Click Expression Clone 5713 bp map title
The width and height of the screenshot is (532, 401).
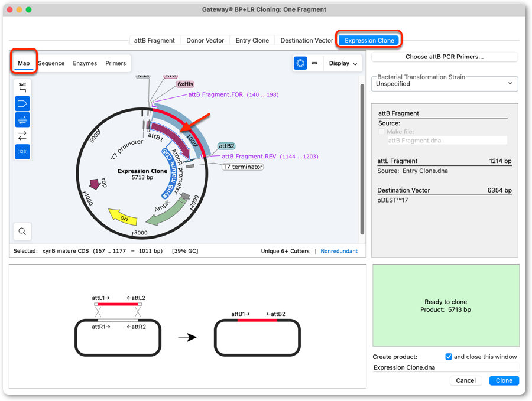click(x=142, y=174)
